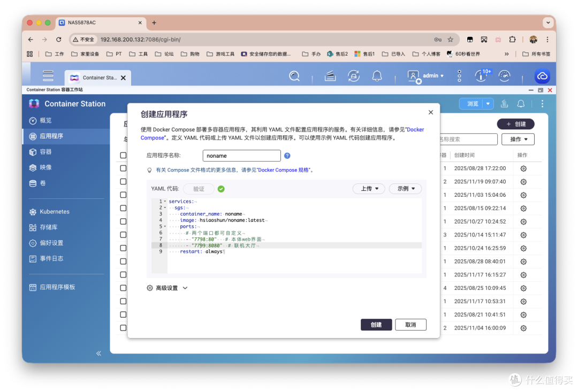Go to 存储库 registry in sidebar
The width and height of the screenshot is (578, 392).
coord(66,227)
